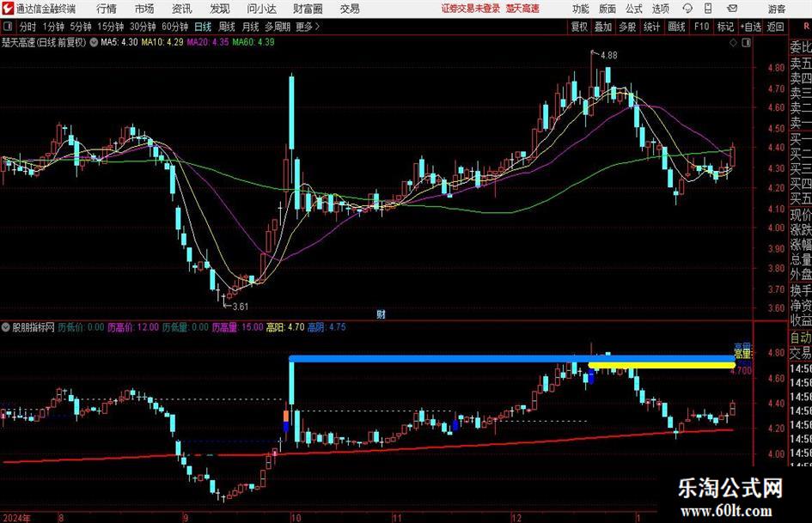Click the 3.61 low price label
Screen dimensions: 812x523
240,306
